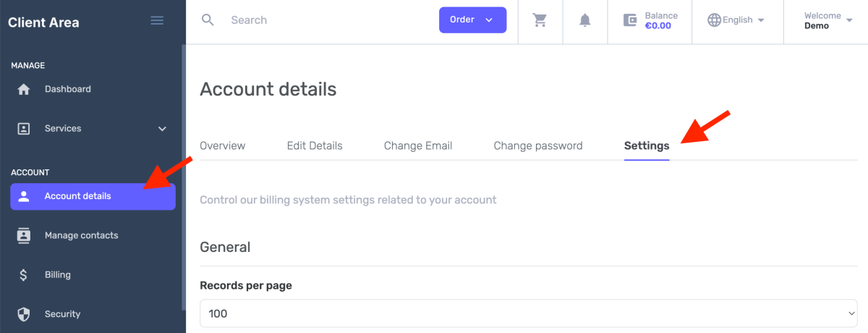Click the Manage contacts icon

(24, 236)
